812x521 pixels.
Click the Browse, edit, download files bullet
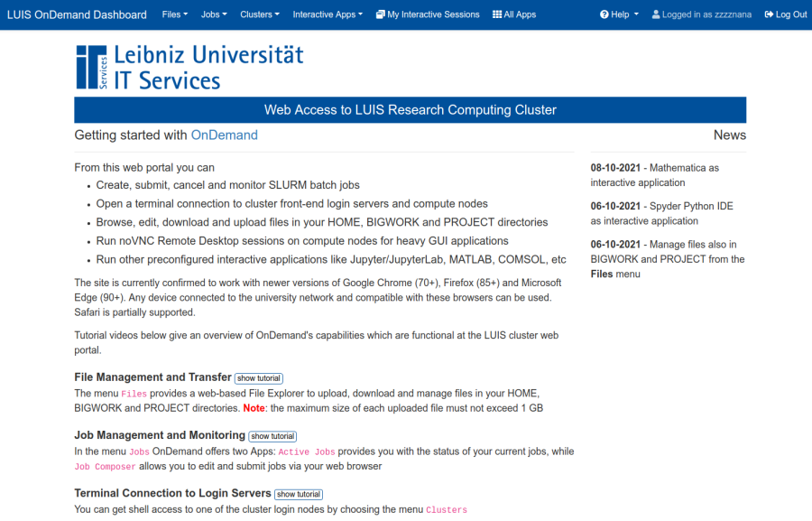coord(322,222)
